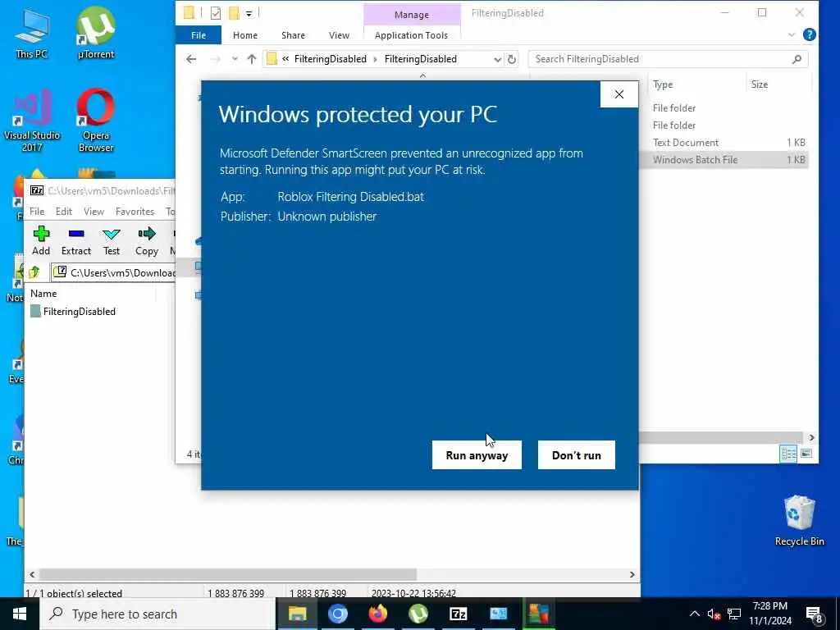
Task: Click 7-Zip Copy toolbar button
Action: tap(146, 240)
